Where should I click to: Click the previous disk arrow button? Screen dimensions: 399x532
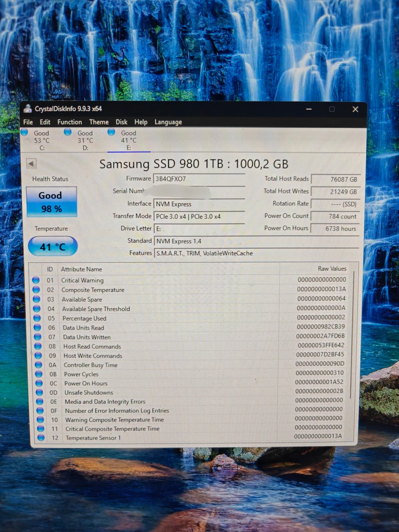tap(31, 163)
